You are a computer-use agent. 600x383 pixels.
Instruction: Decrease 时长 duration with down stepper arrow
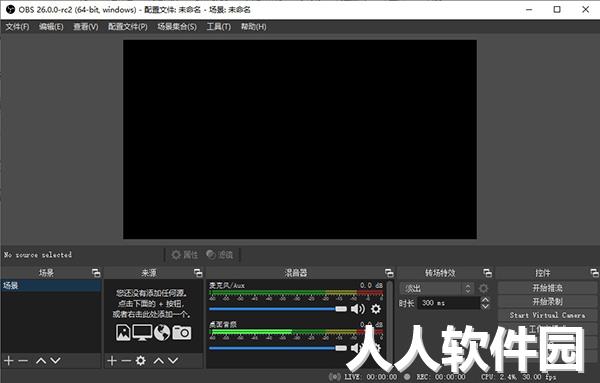click(485, 306)
